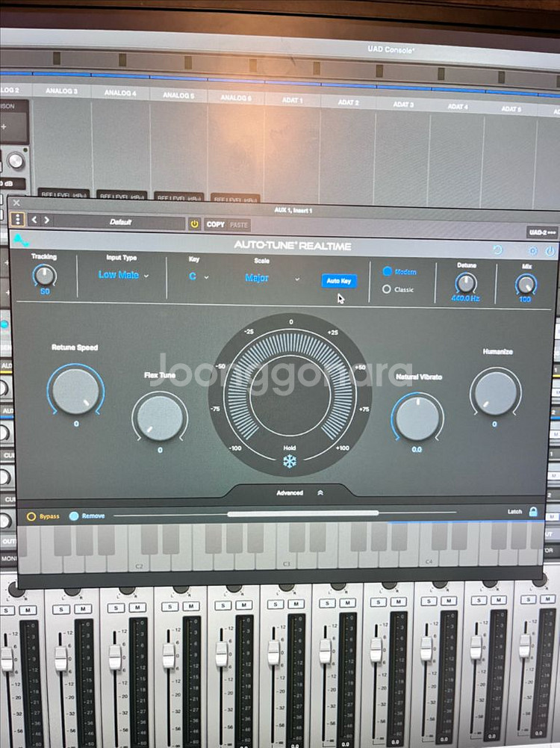Go to previous preset with left arrow
Viewport: 560px width, 748px height.
[34, 220]
